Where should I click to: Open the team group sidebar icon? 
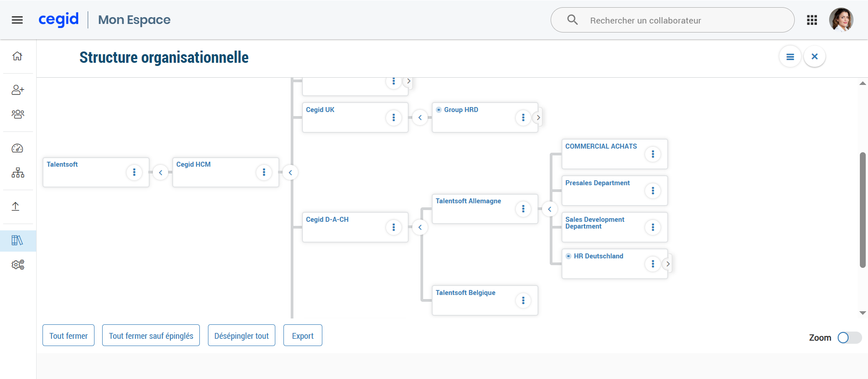tap(18, 114)
